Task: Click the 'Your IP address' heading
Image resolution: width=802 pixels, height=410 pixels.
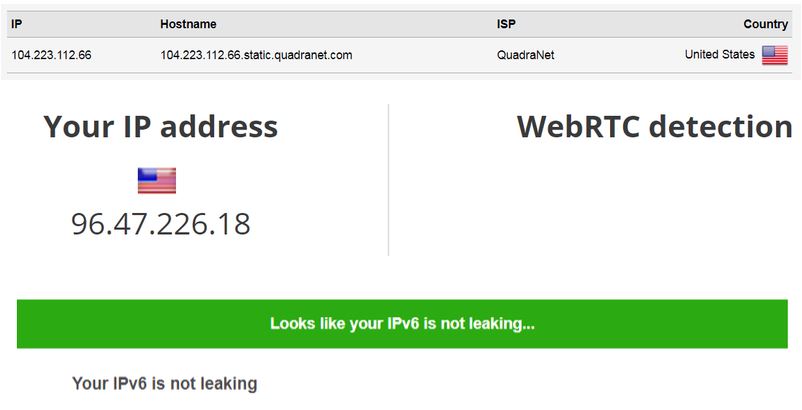Action: point(161,127)
